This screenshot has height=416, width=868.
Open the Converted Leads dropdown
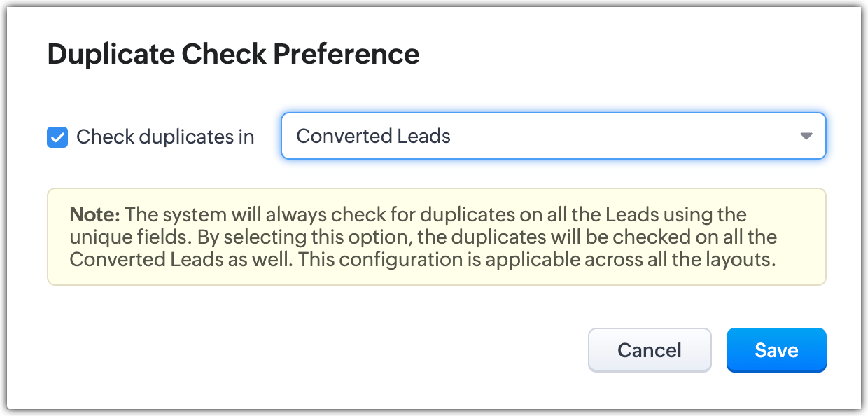[x=553, y=136]
